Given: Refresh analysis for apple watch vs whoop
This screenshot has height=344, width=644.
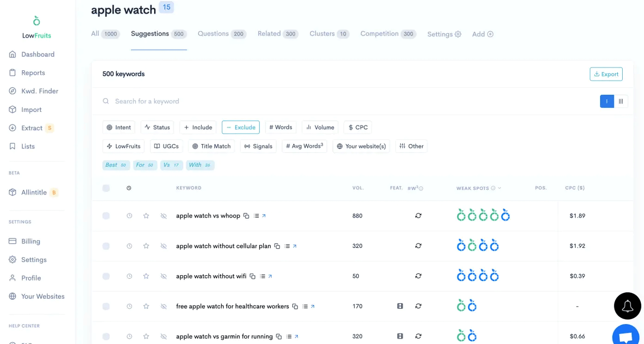Looking at the screenshot, I should pos(418,216).
